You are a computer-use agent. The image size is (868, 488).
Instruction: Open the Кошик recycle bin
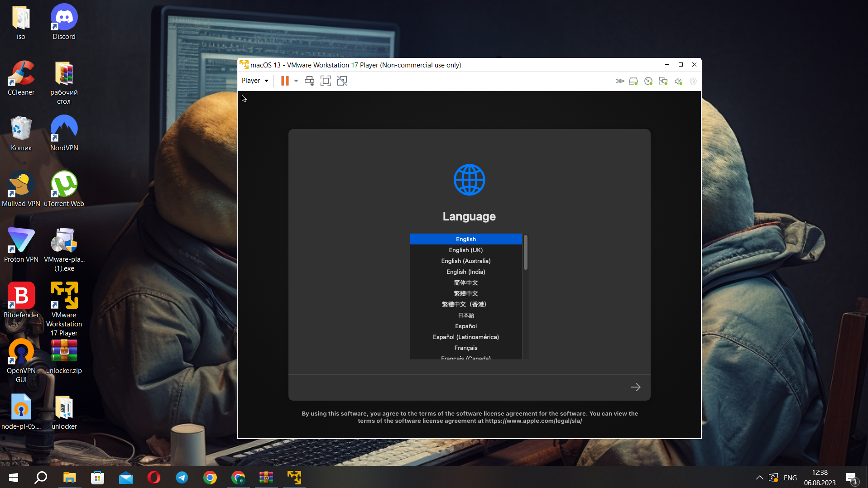(21, 134)
